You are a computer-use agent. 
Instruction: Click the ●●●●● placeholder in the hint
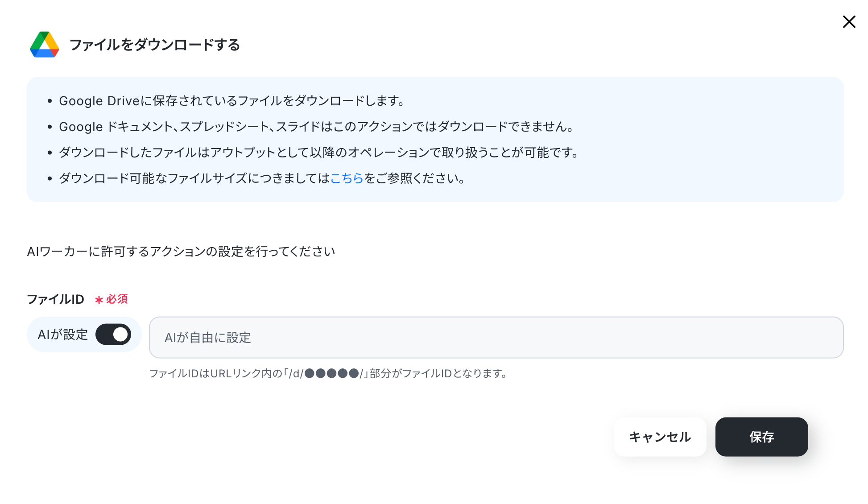[x=331, y=373]
